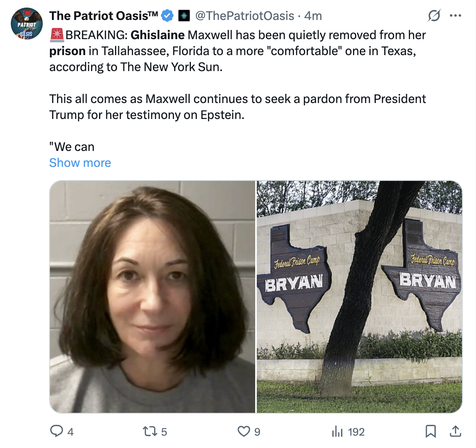Open the @ThePatriotOasis handle link
Screen dimensions: 476x448
(x=244, y=16)
